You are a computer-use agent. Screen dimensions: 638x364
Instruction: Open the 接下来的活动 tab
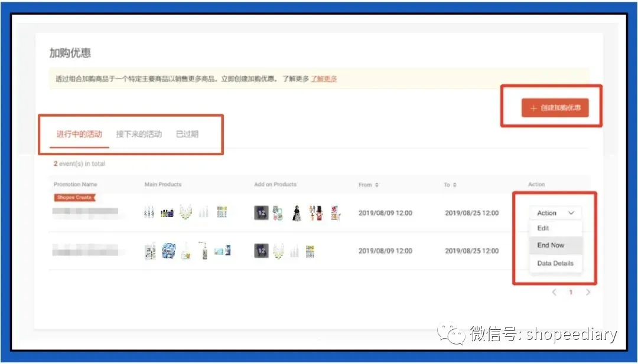pos(139,134)
